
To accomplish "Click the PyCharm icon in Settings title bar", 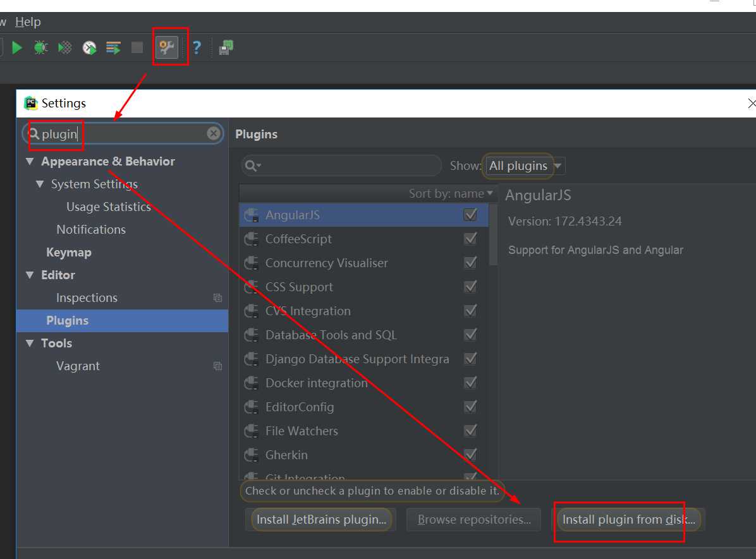I will pos(31,103).
